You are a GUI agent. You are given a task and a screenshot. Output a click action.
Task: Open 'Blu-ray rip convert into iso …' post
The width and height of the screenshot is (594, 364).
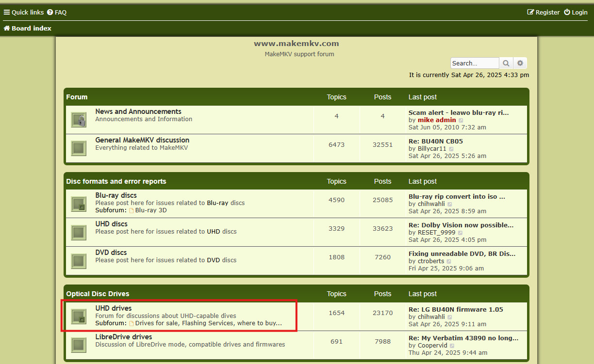[x=457, y=196]
